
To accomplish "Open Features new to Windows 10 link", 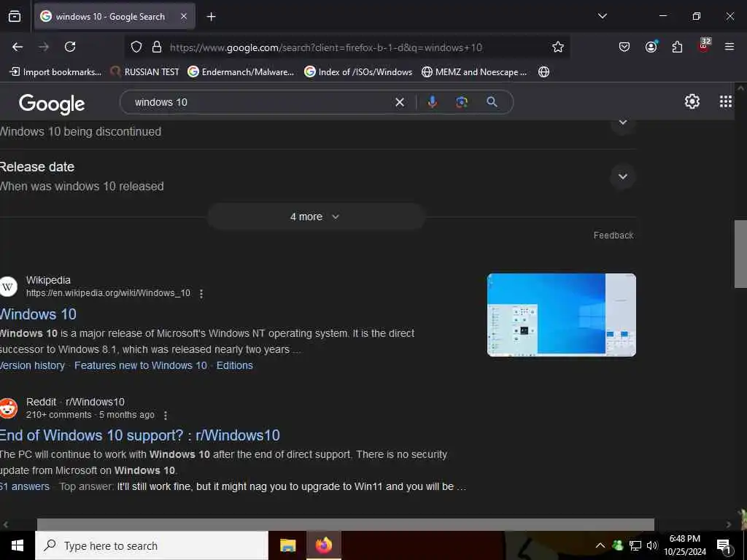I will 141,366.
